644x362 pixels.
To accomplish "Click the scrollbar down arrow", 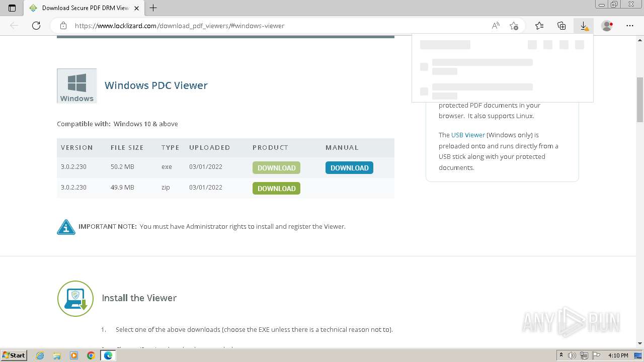I will coord(640,343).
